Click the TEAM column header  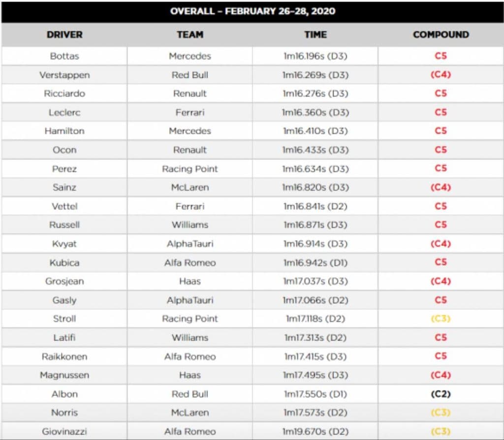[x=190, y=35]
